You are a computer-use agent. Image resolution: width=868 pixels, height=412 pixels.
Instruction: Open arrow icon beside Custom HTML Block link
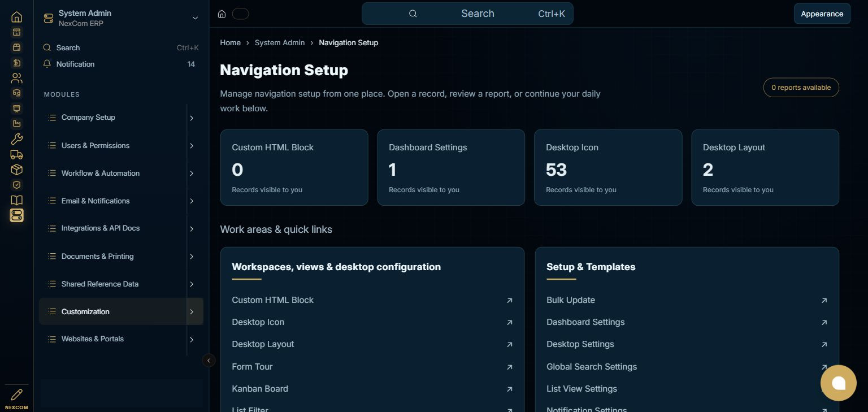tap(509, 300)
